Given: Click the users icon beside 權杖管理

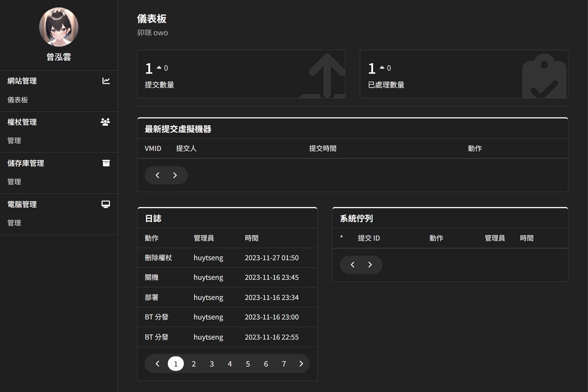Looking at the screenshot, I should coord(105,122).
